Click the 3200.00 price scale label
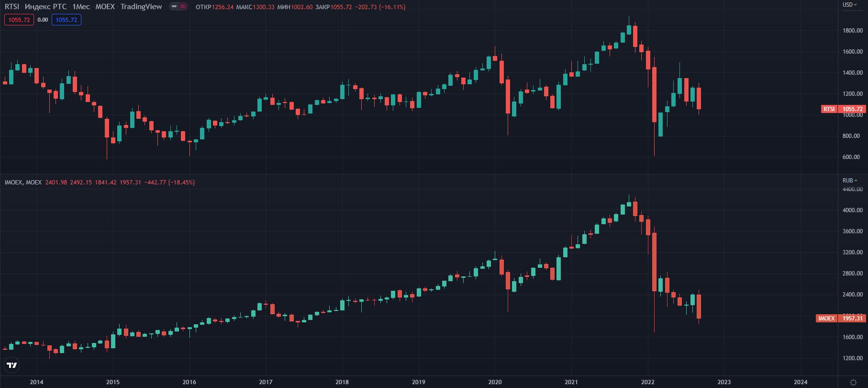 point(853,252)
